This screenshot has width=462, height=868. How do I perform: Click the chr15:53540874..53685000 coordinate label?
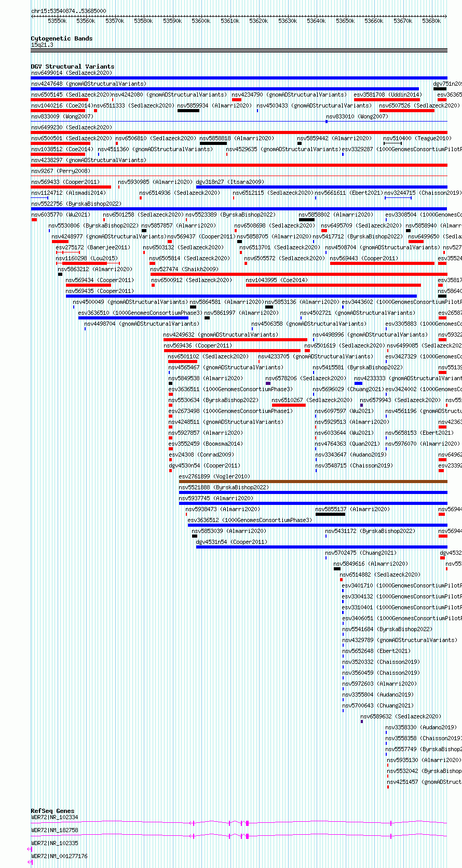tap(69, 11)
